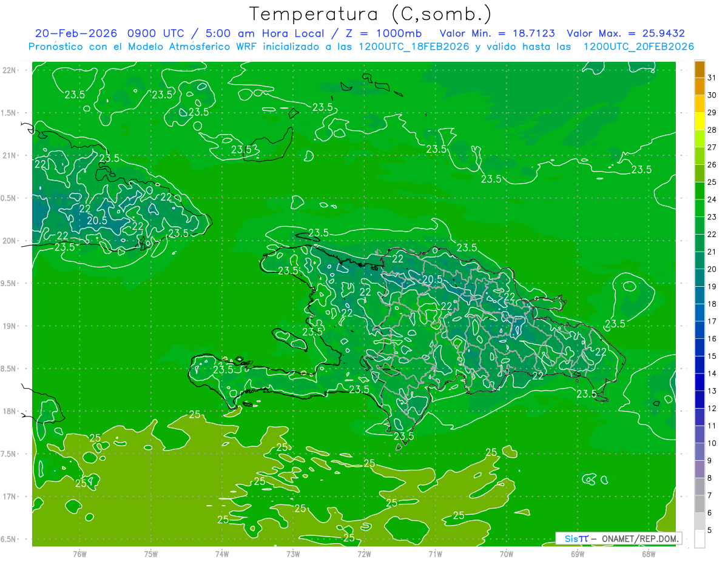Click the '10' label on the legend scale
This screenshot has width=728, height=562.
712,443
